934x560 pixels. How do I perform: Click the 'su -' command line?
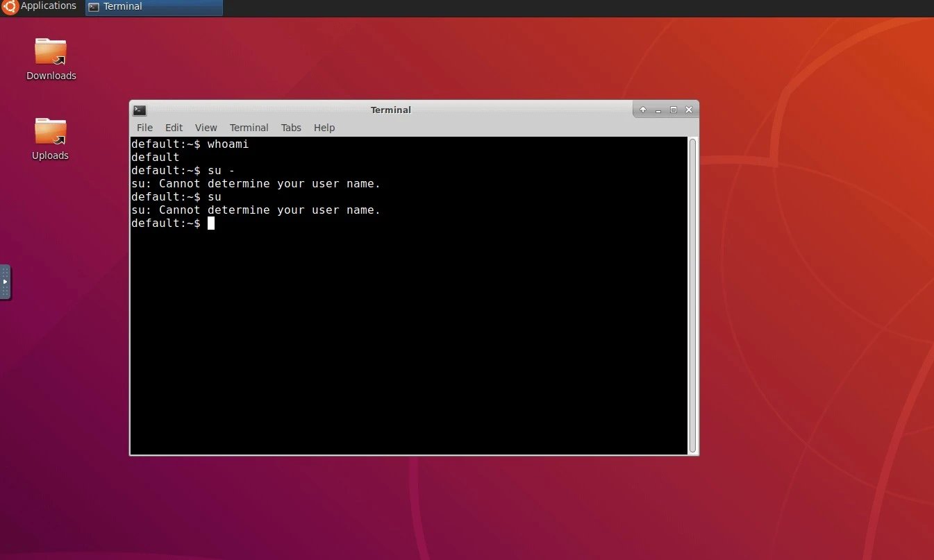[x=183, y=171]
